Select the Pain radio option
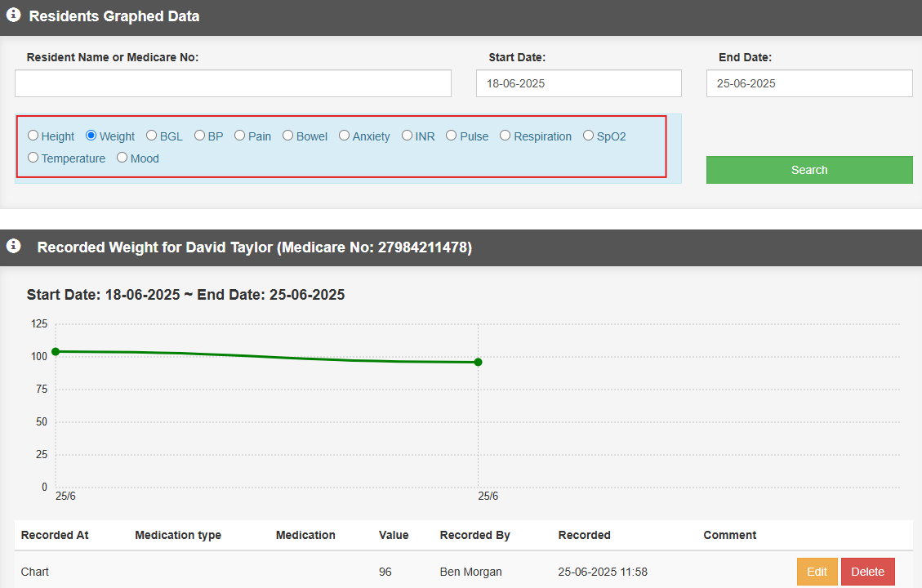Screen dimensions: 922x588 [x=239, y=136]
